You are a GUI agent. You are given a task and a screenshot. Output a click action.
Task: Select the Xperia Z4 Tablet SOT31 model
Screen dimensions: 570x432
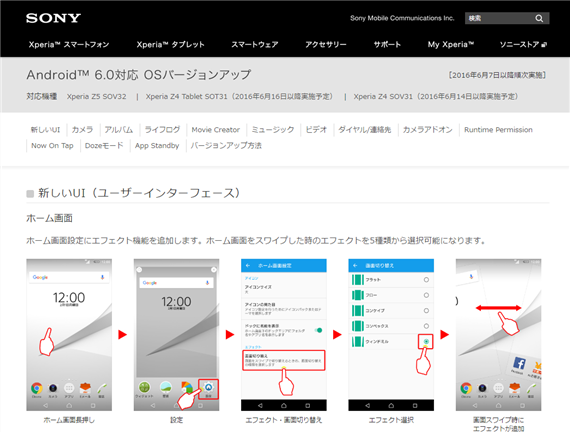tap(239, 96)
